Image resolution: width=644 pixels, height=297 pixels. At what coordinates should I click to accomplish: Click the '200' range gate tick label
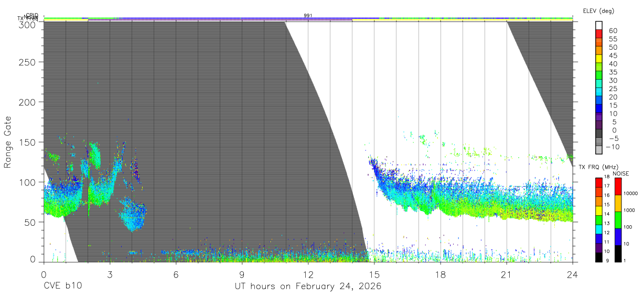point(27,102)
